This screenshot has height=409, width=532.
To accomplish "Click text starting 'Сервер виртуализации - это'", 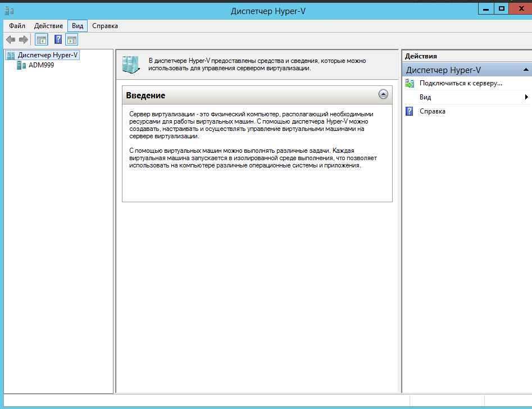I will 251,125.
